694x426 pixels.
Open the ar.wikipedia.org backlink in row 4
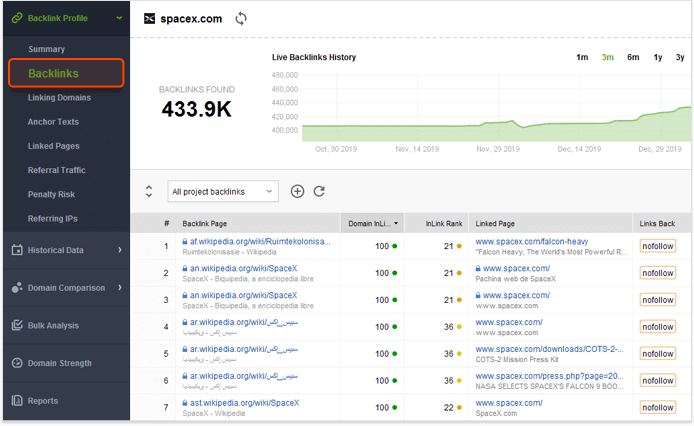(x=244, y=322)
